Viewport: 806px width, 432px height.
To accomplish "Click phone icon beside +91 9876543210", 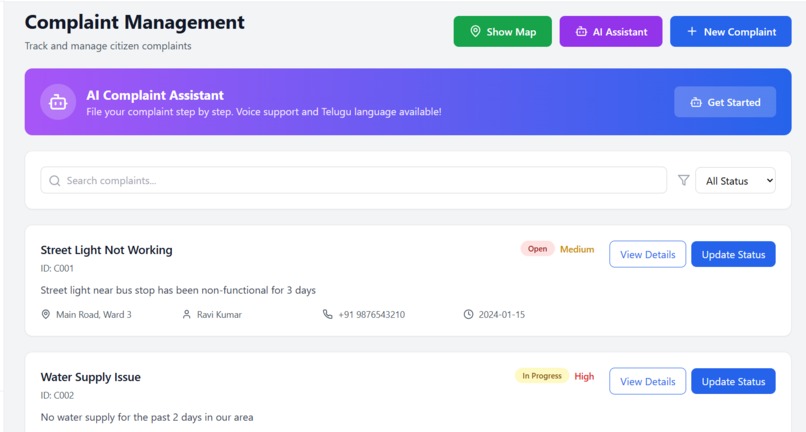I will pyautogui.click(x=327, y=314).
